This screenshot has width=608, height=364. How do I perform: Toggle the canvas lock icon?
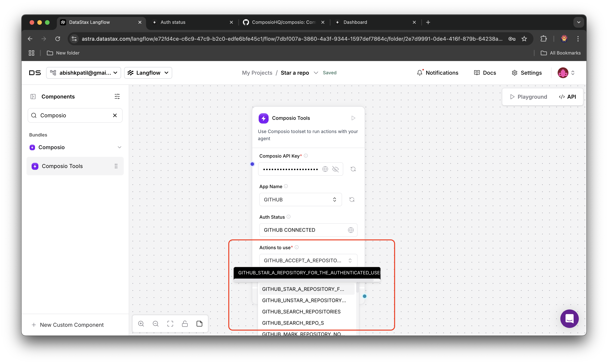click(185, 324)
